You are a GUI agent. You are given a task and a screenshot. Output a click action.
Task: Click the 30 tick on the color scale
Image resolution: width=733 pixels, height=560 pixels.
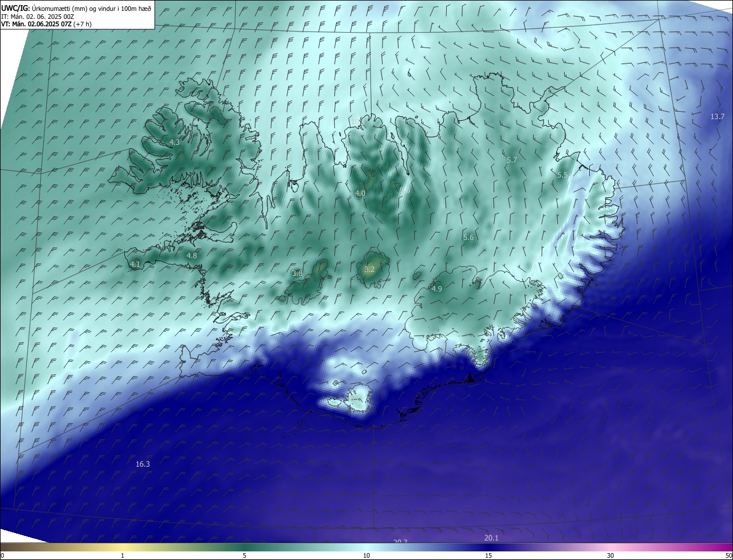610,555
